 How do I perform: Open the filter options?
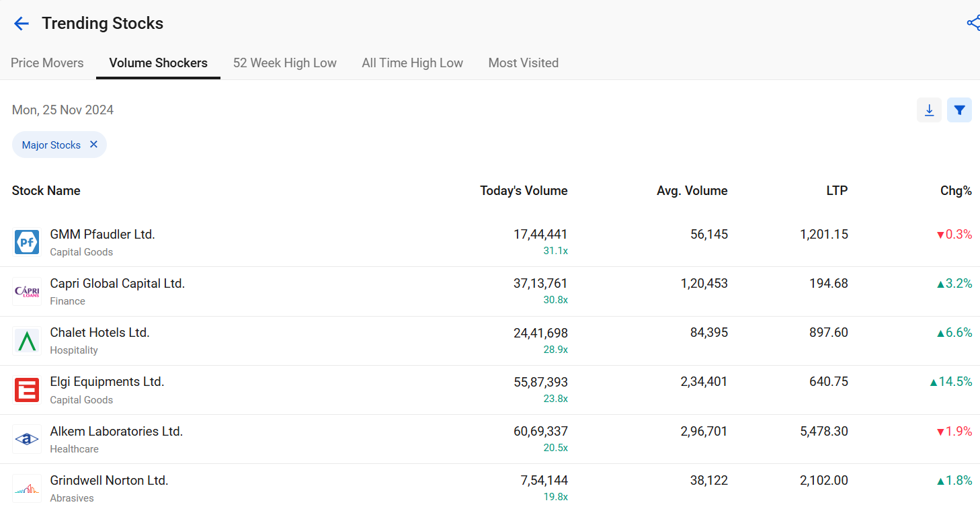coord(959,110)
